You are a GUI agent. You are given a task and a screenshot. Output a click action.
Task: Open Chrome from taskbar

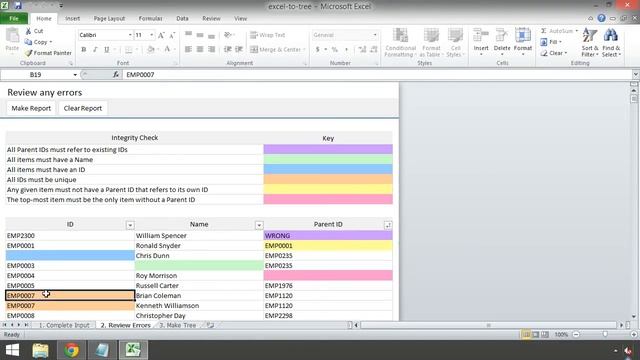[71, 350]
